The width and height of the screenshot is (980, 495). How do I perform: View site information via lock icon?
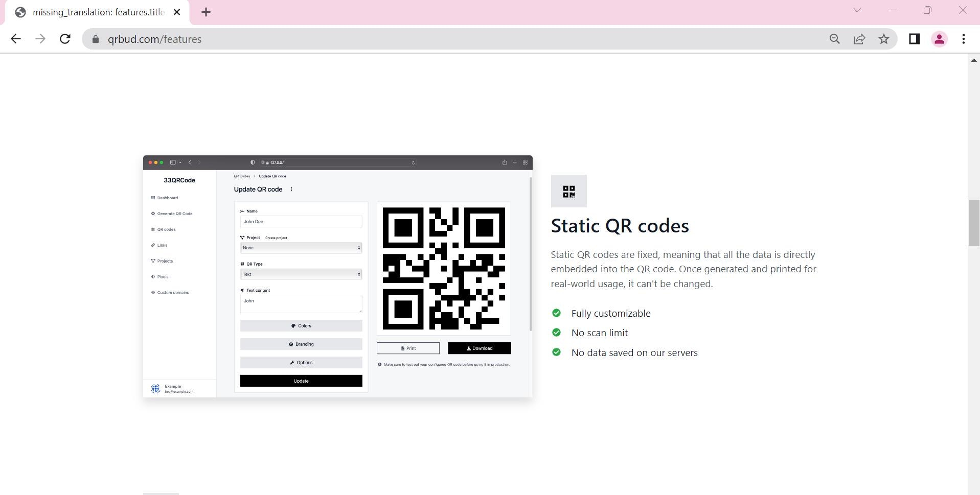[96, 39]
